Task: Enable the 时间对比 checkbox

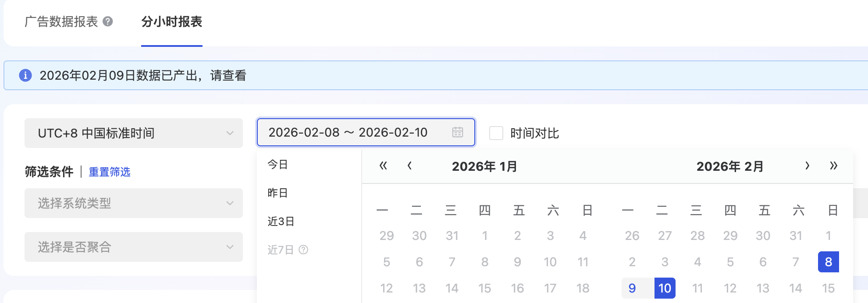Action: [496, 133]
